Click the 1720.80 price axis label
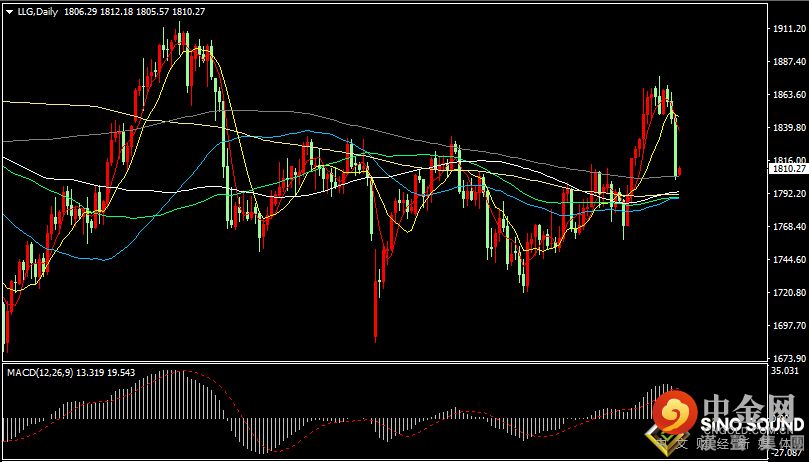The height and width of the screenshot is (462, 809). [789, 293]
